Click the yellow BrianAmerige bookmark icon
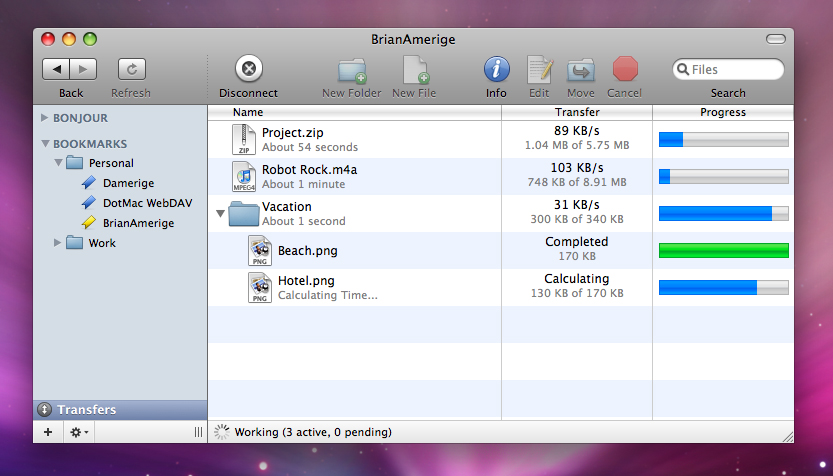This screenshot has width=833, height=476. (x=89, y=223)
